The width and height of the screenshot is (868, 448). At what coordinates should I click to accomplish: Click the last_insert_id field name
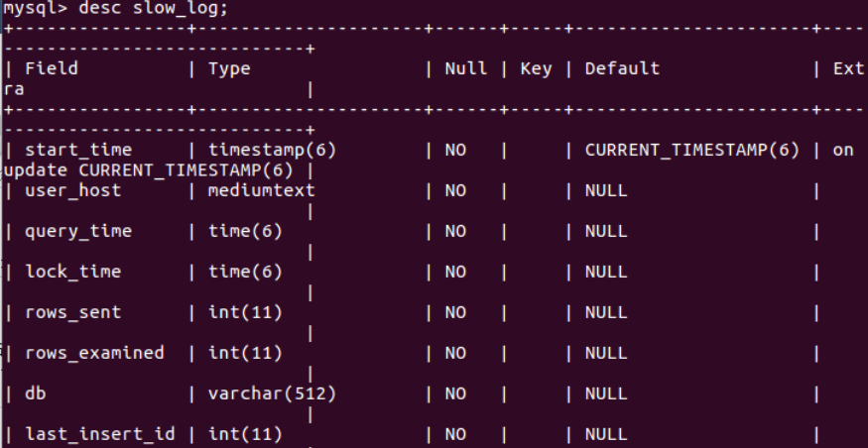[99, 434]
